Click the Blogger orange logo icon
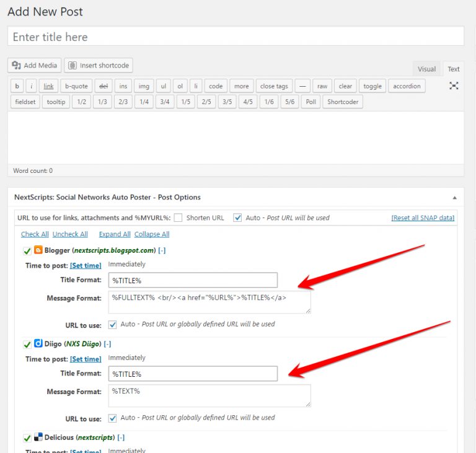 38,250
